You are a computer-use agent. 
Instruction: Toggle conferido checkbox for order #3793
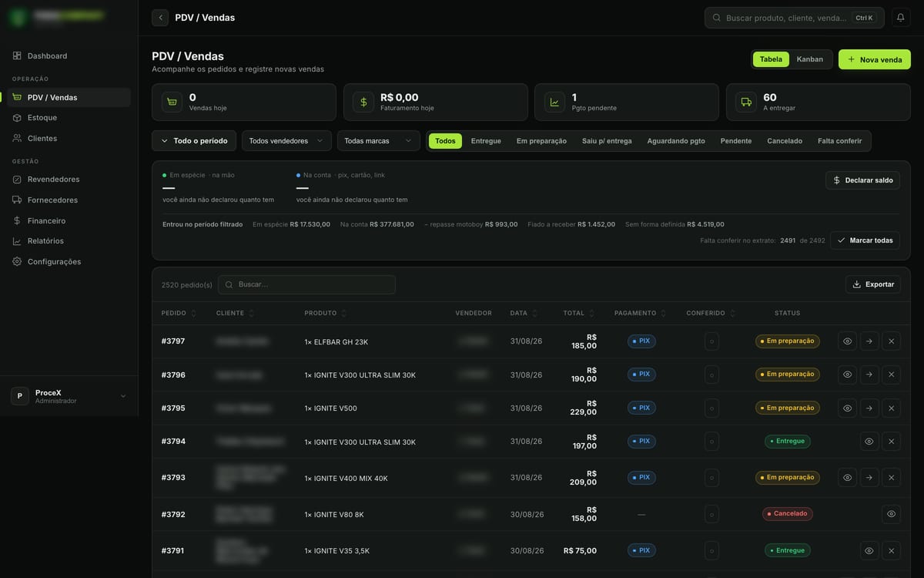point(711,478)
